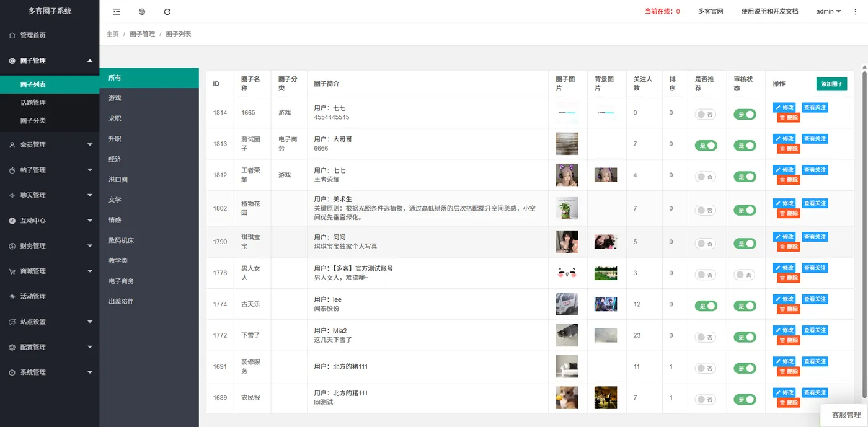Screen dimensions: 868x427
Task: Expand 聊天管理 submenu arrow
Action: 90,195
